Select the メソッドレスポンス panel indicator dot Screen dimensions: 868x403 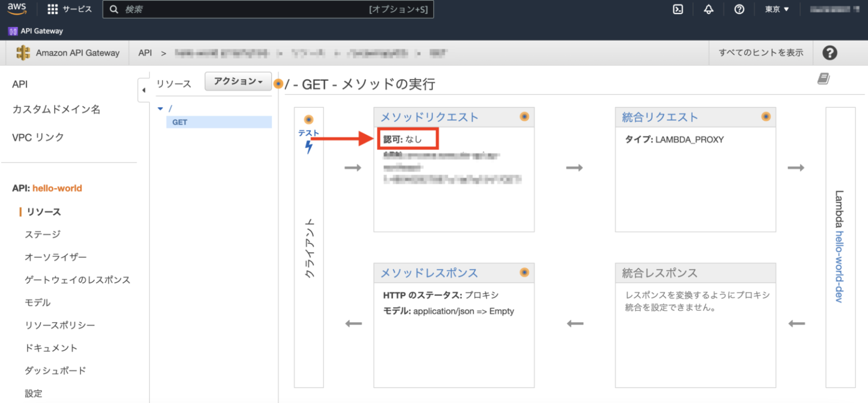[524, 272]
